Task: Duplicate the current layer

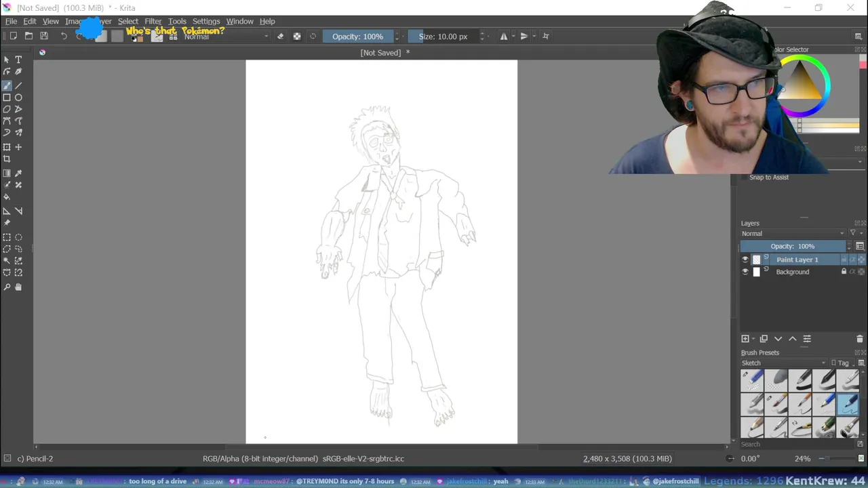Action: (x=764, y=339)
